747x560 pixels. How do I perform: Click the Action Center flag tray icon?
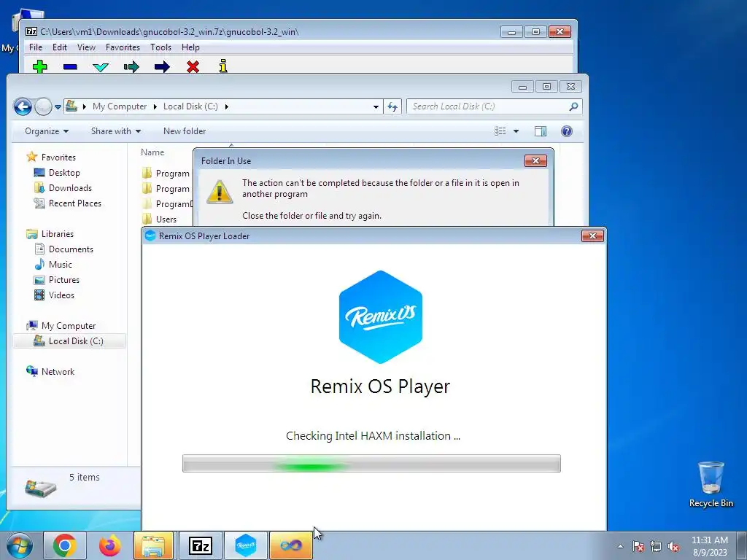coord(638,546)
